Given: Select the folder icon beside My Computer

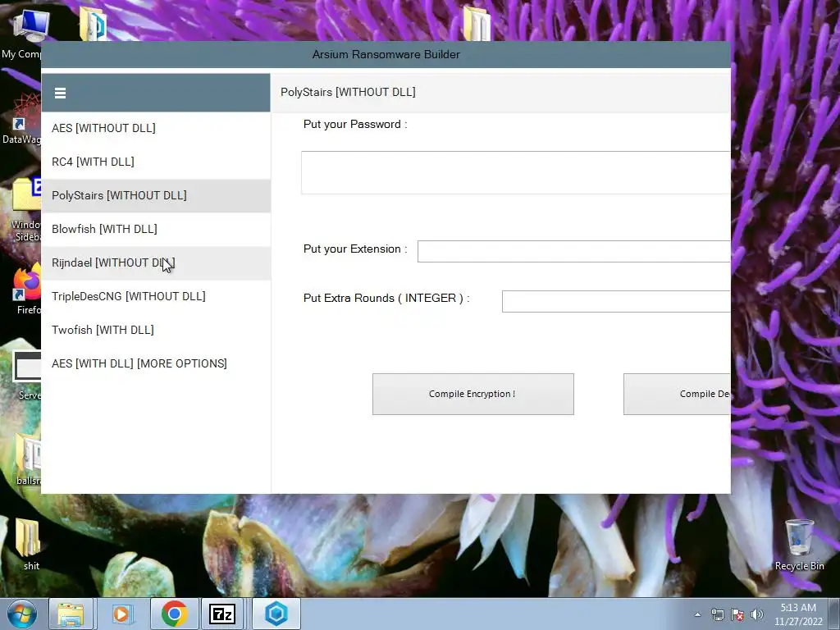Looking at the screenshot, I should coord(94,24).
